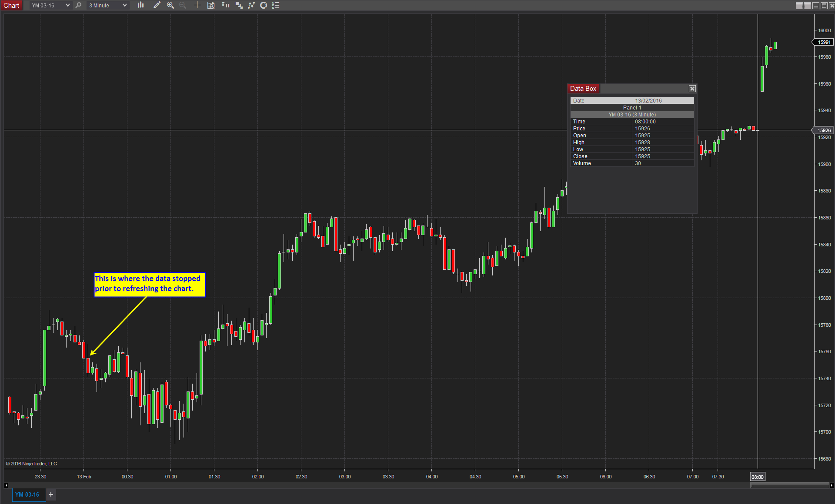Select the YM 03-16 bottom tab
Viewport: 835px width, 504px height.
click(x=27, y=494)
